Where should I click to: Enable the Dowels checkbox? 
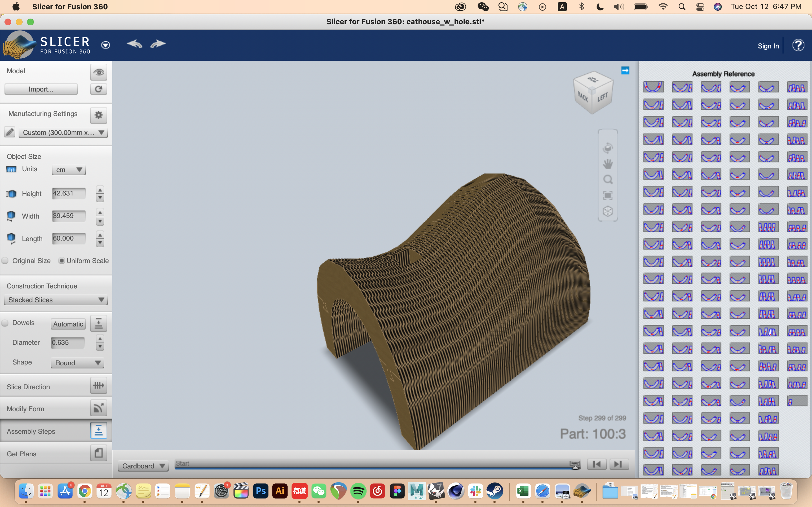pos(5,323)
